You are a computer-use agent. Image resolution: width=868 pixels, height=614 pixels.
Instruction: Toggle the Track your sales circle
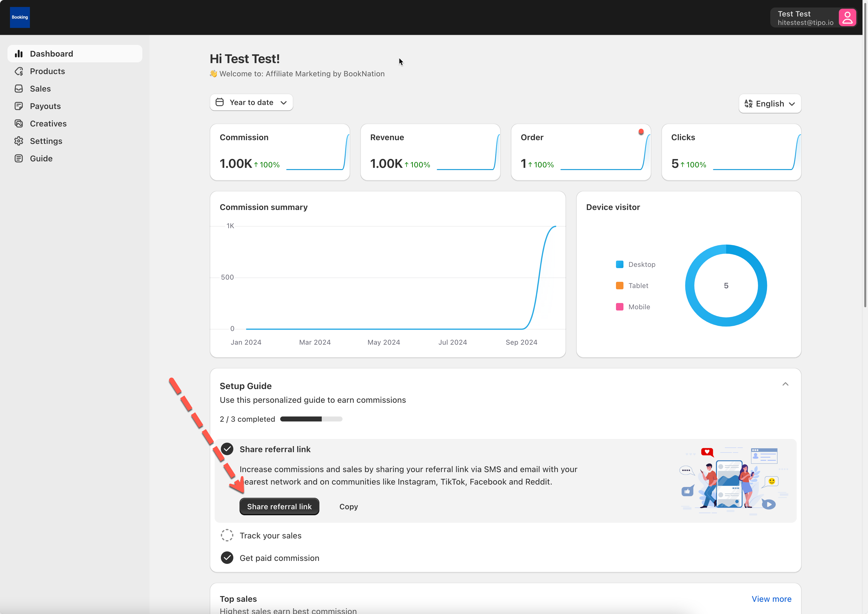click(x=227, y=535)
